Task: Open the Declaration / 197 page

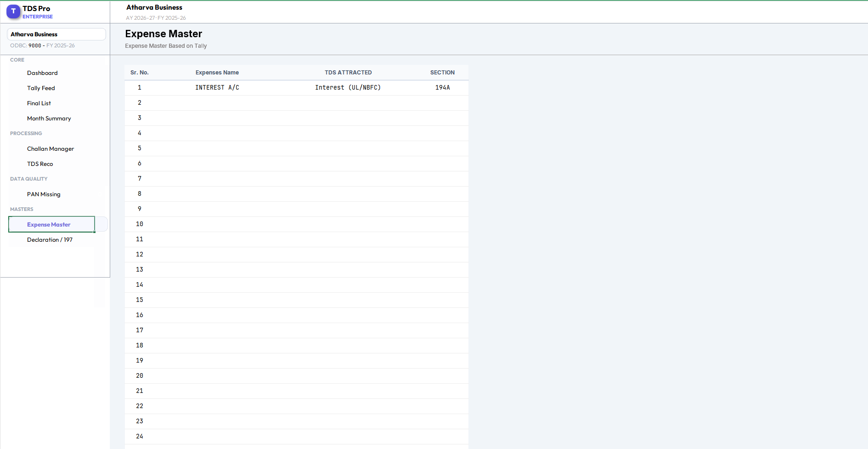Action: [50, 239]
